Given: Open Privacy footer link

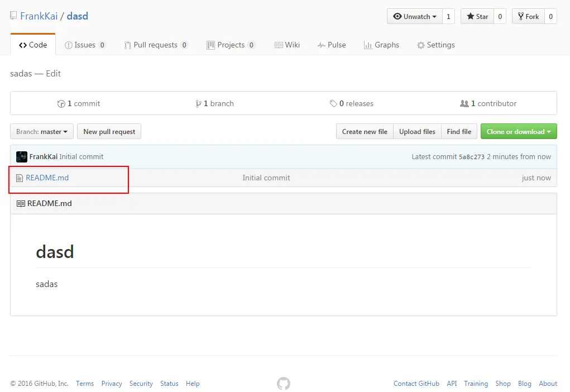Looking at the screenshot, I should [112, 383].
